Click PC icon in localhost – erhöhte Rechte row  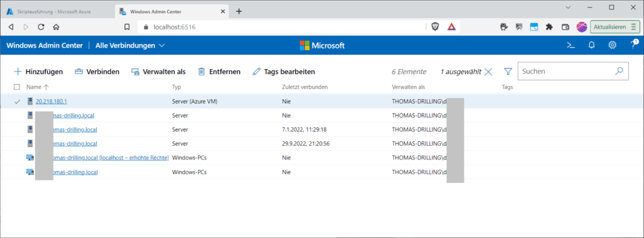pos(30,158)
